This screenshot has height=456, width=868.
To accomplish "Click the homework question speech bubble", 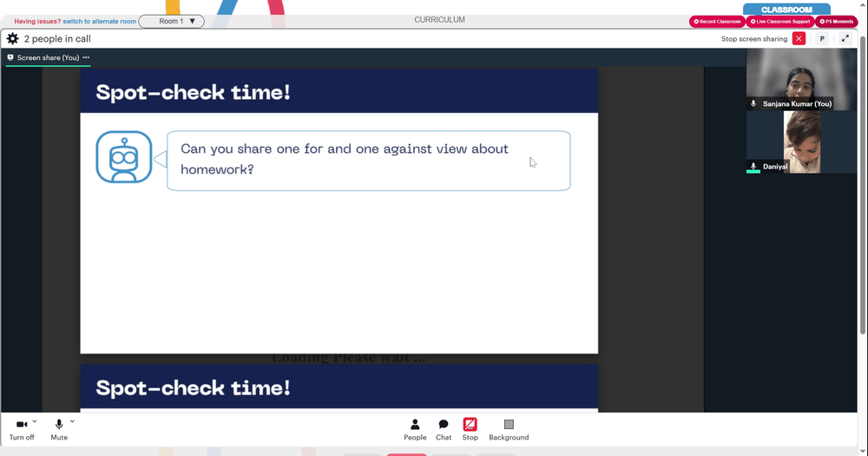I will coord(369,161).
